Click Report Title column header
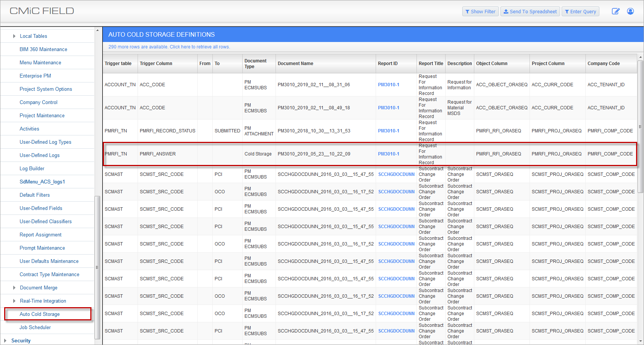This screenshot has width=644, height=345. (431, 64)
